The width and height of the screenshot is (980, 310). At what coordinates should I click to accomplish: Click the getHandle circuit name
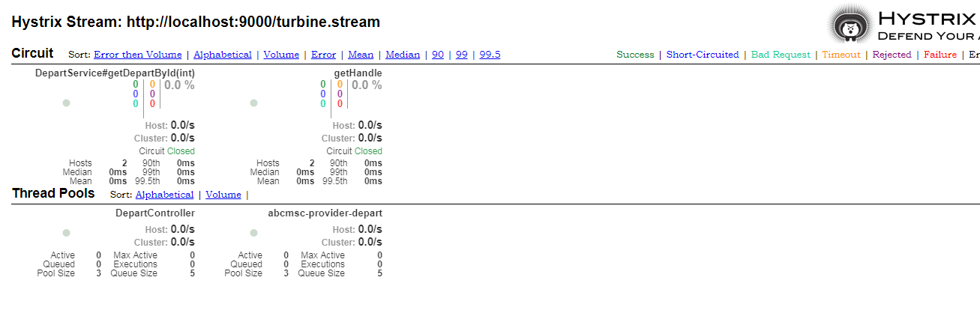pos(358,73)
